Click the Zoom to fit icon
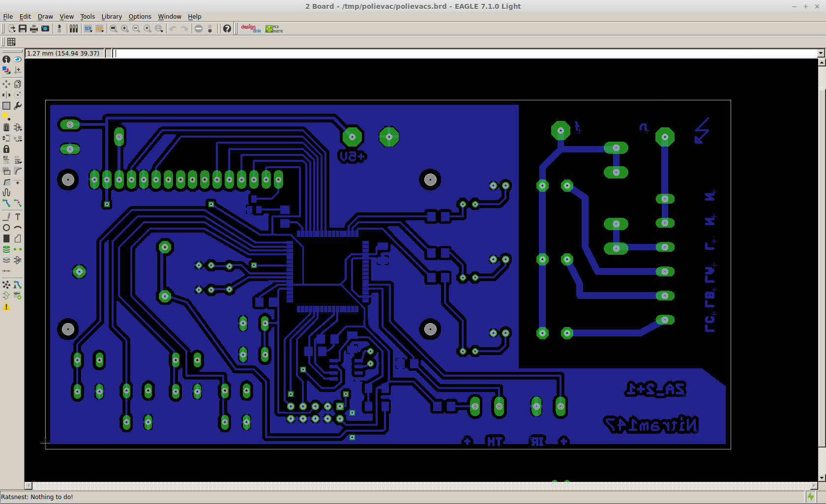The image size is (826, 504). [x=114, y=29]
